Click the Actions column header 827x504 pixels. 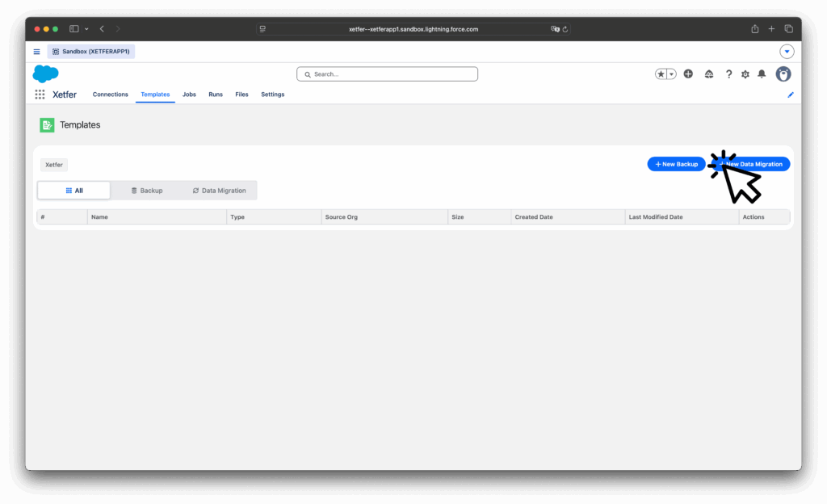point(764,217)
